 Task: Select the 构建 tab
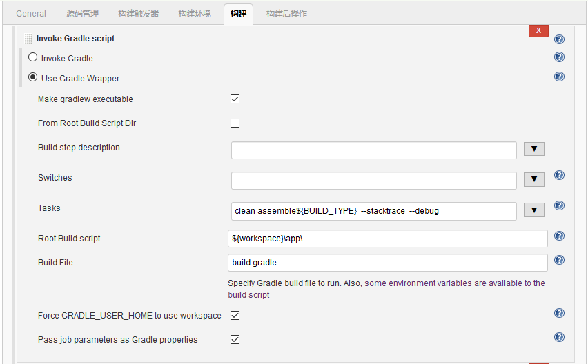click(x=239, y=14)
